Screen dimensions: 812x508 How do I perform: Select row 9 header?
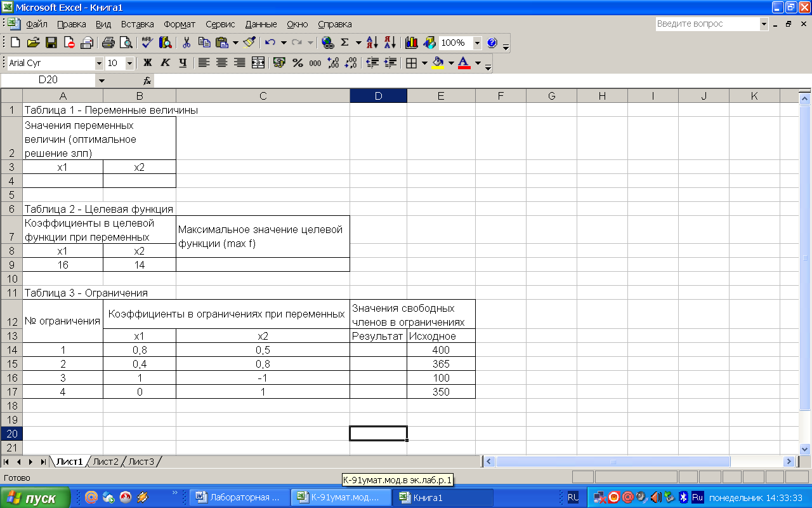point(11,264)
